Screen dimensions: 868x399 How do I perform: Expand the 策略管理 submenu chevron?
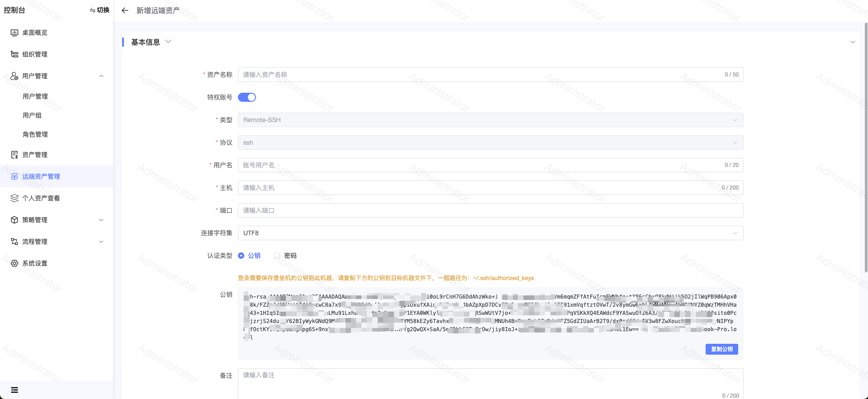point(101,220)
